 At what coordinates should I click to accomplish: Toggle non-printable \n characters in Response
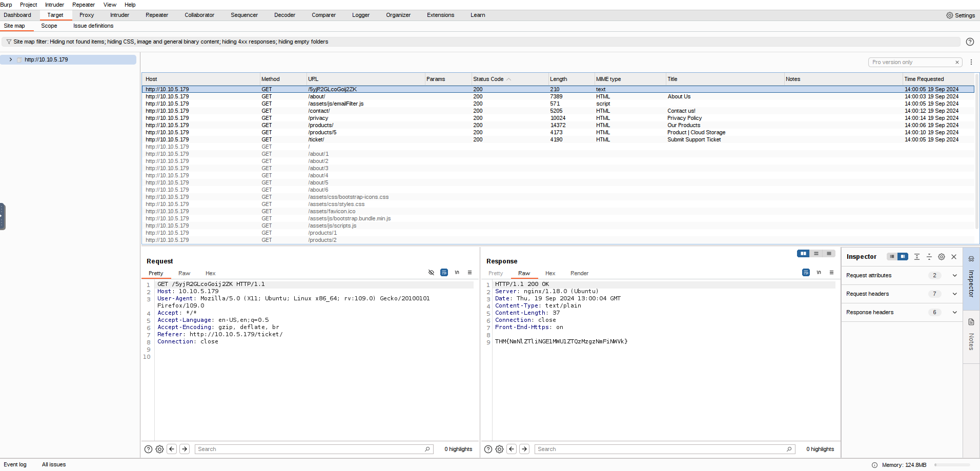pyautogui.click(x=819, y=273)
